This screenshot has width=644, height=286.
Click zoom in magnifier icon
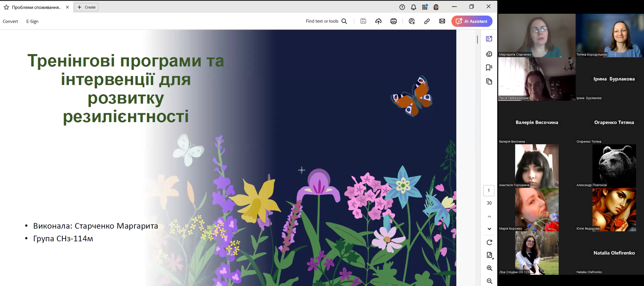coord(489,268)
